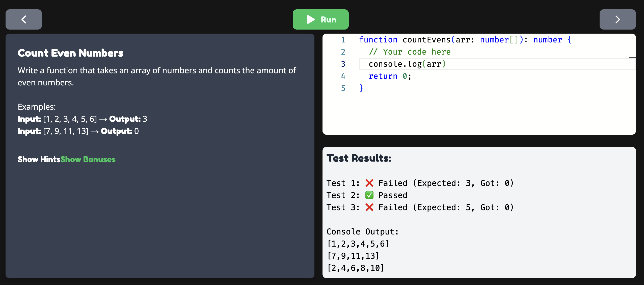644x285 pixels.
Task: Click red X icon on Test 3
Action: pos(369,207)
